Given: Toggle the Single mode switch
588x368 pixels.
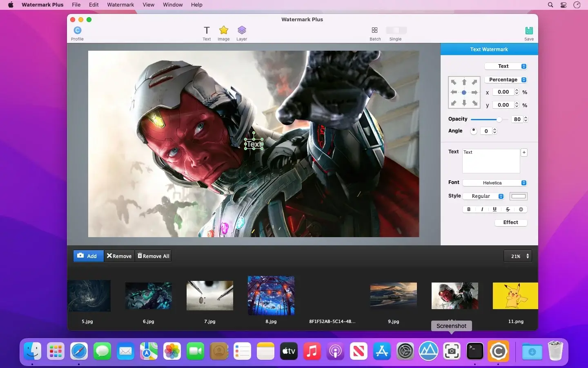Looking at the screenshot, I should coord(396,30).
